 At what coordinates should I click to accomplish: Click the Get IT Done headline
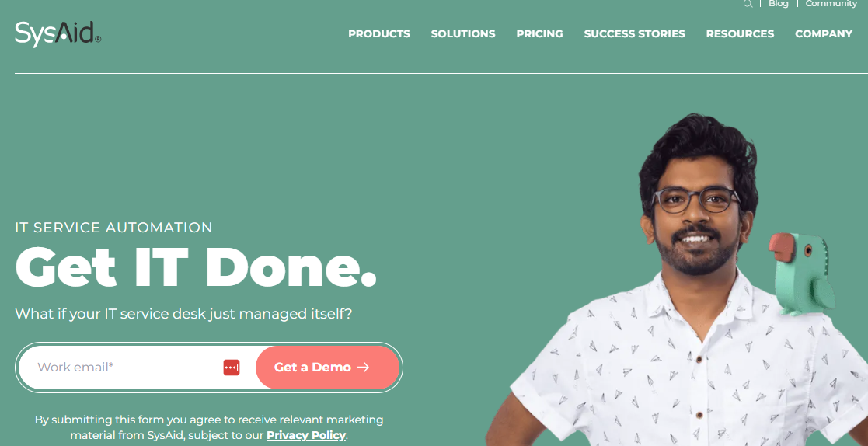click(x=196, y=267)
